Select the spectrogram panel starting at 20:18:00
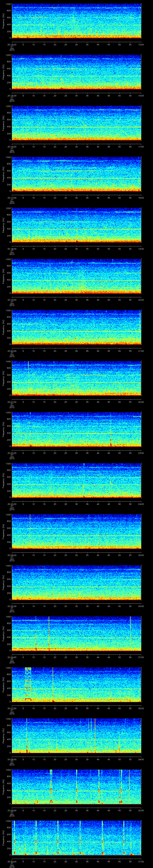 pyautogui.click(x=77, y=225)
